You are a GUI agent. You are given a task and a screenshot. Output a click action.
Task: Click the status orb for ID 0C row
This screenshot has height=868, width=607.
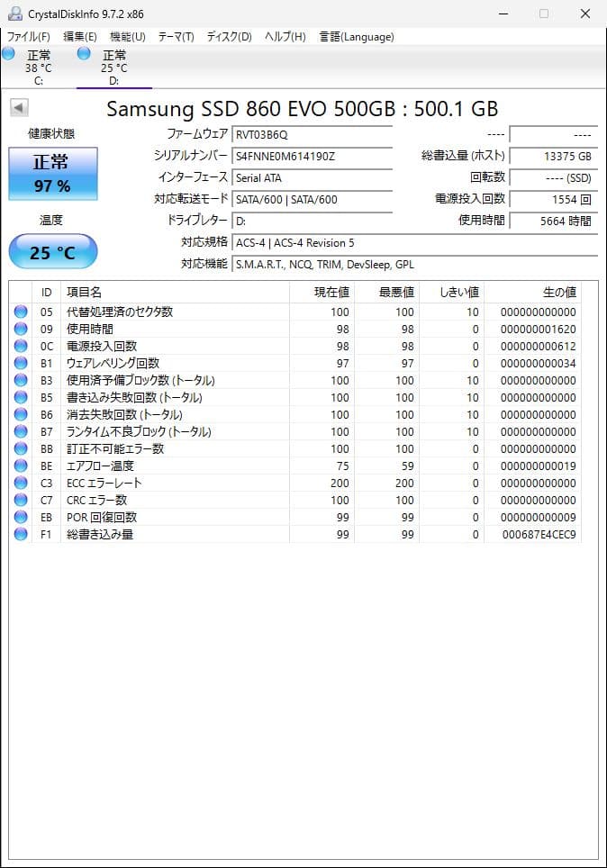(x=21, y=346)
